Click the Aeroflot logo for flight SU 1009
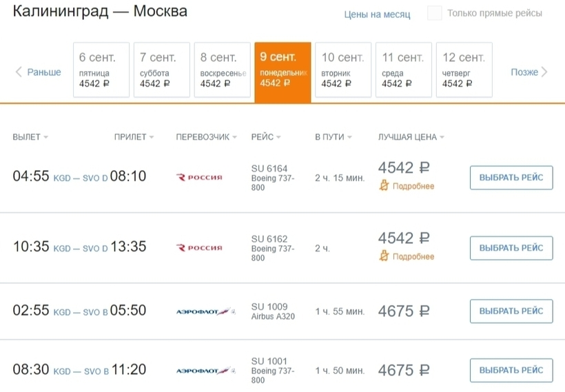This screenshot has width=565, height=392. coord(205,312)
